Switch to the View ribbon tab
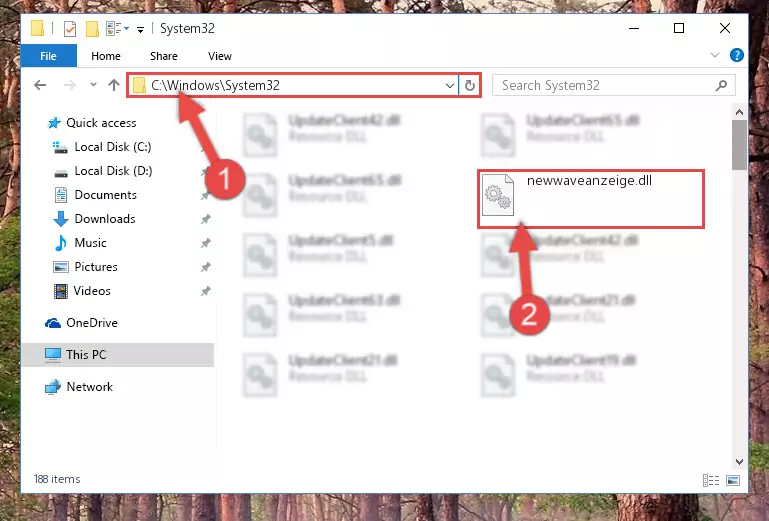 [x=220, y=56]
